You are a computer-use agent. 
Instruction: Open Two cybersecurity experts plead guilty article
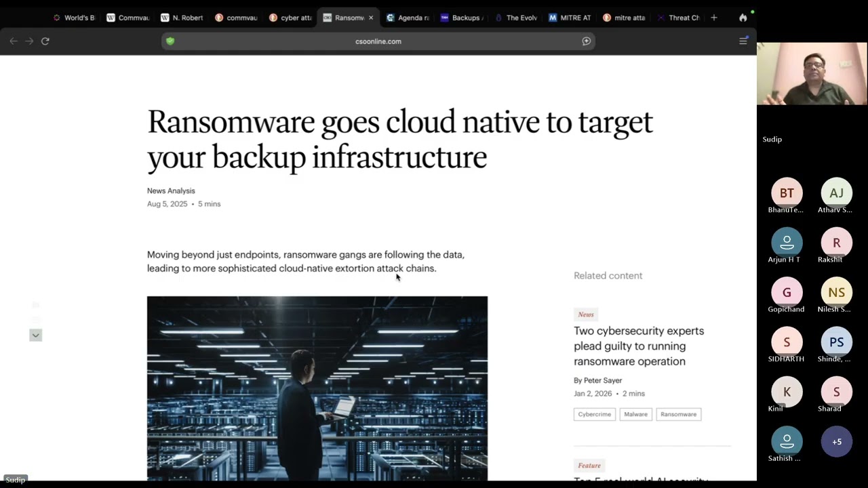click(x=639, y=346)
